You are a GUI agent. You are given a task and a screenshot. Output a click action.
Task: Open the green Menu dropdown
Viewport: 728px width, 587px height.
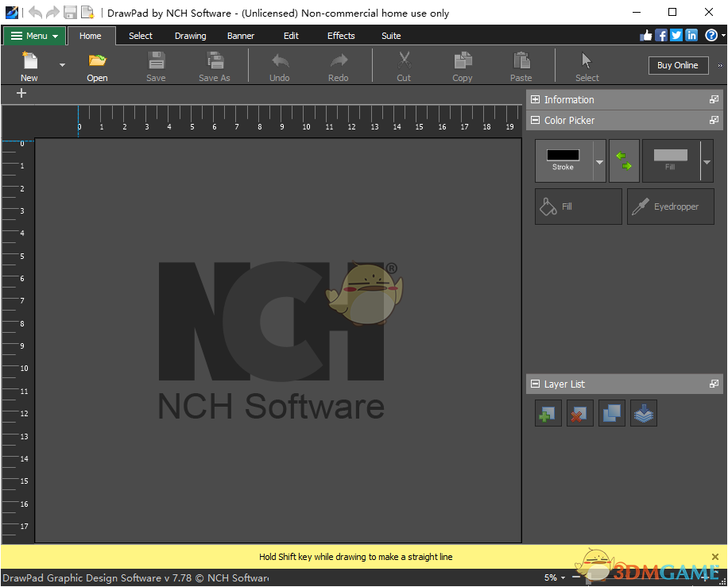click(x=35, y=36)
